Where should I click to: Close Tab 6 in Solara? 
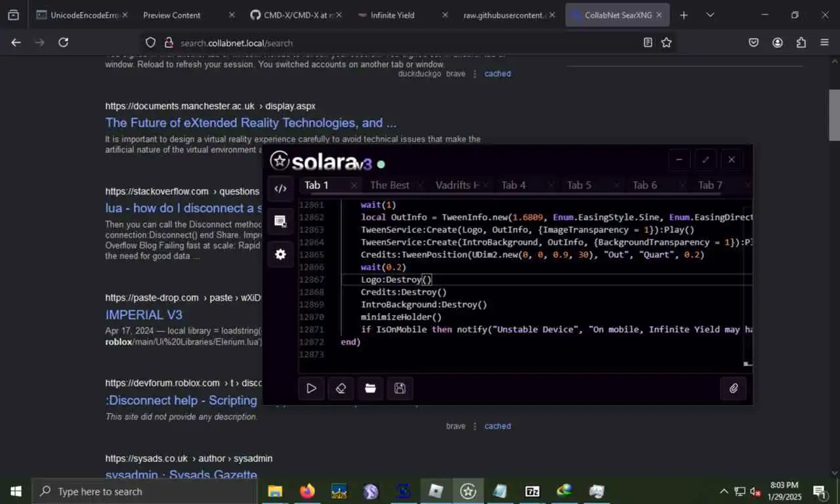click(x=682, y=186)
